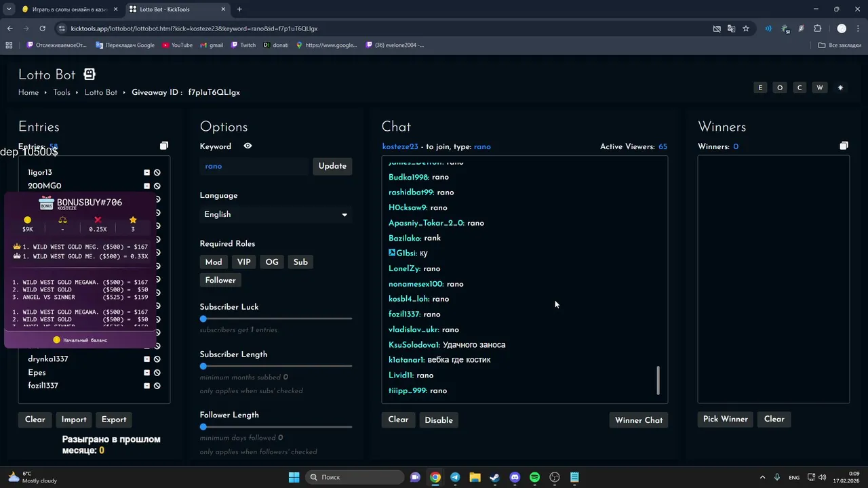Toggle Chat panel with C button

pos(800,88)
